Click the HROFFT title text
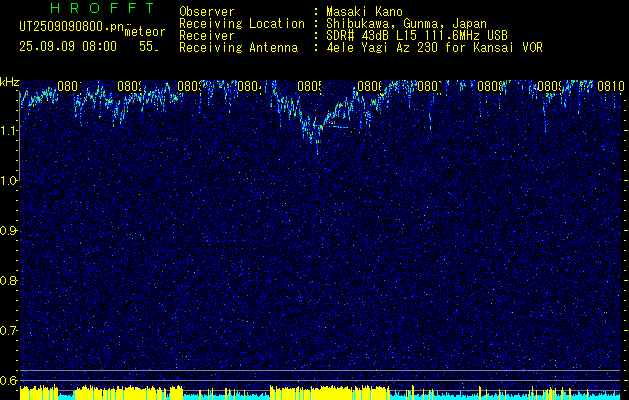The width and height of the screenshot is (629, 400). [x=103, y=8]
